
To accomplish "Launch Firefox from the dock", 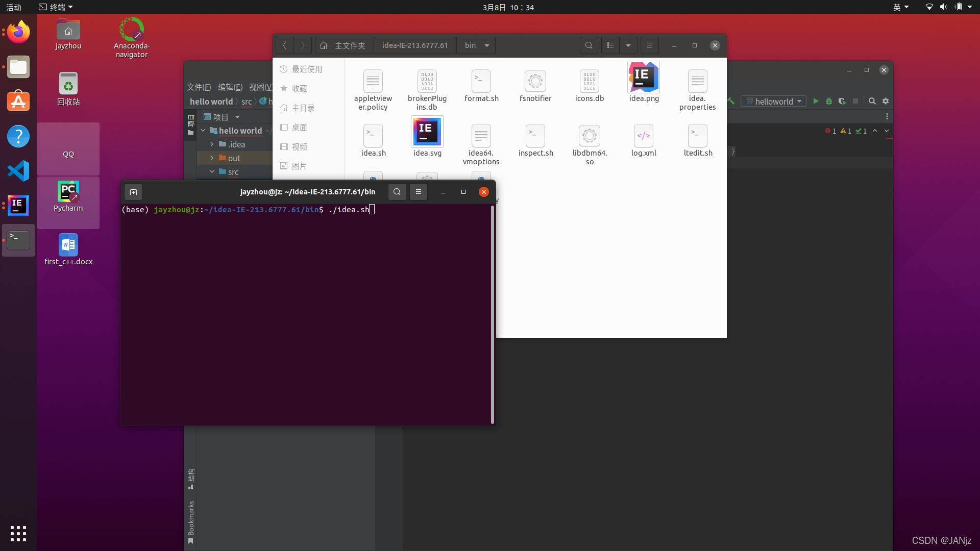I will (x=18, y=33).
